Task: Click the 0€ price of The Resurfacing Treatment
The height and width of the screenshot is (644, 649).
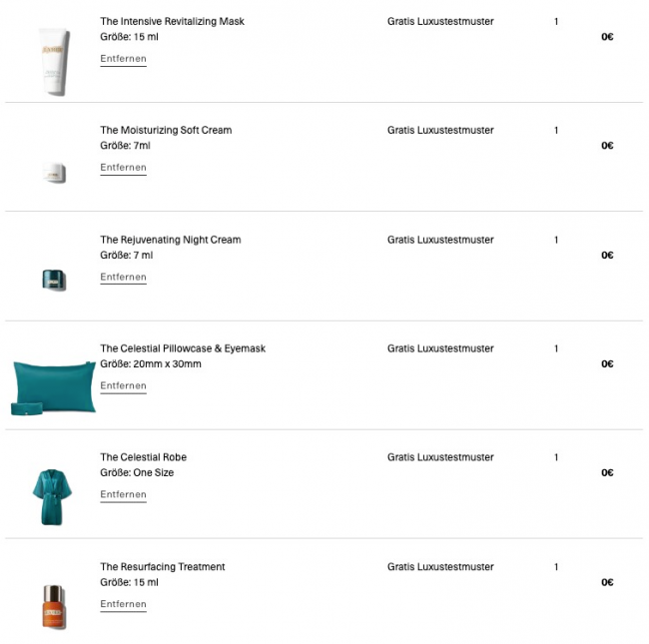Action: click(x=607, y=582)
